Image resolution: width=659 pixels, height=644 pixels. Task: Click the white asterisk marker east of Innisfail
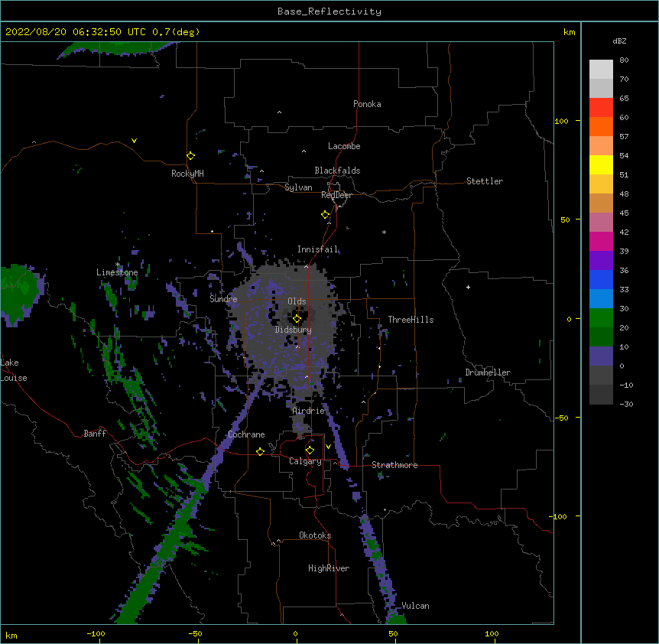384,232
